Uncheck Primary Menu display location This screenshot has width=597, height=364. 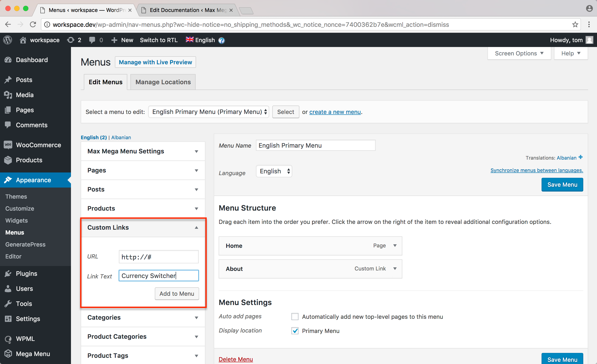(295, 331)
